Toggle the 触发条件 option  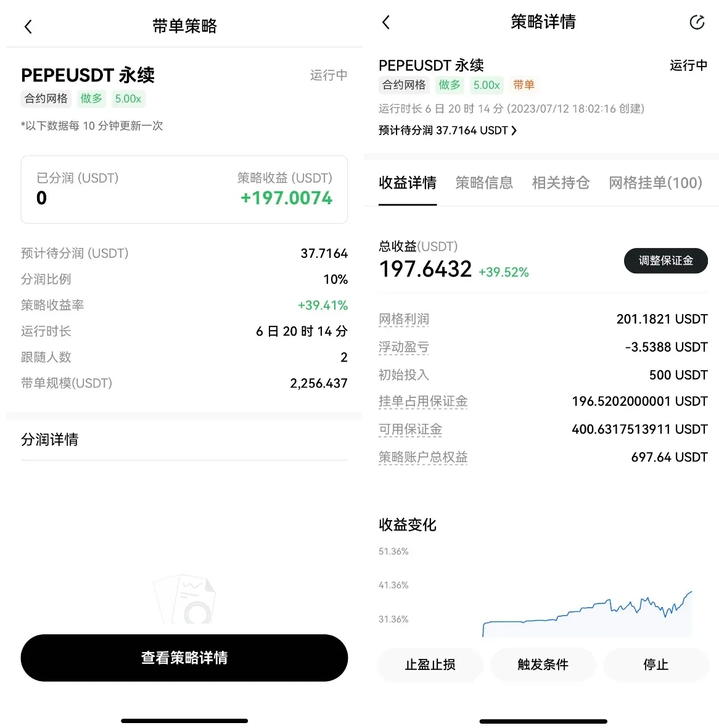[543, 664]
